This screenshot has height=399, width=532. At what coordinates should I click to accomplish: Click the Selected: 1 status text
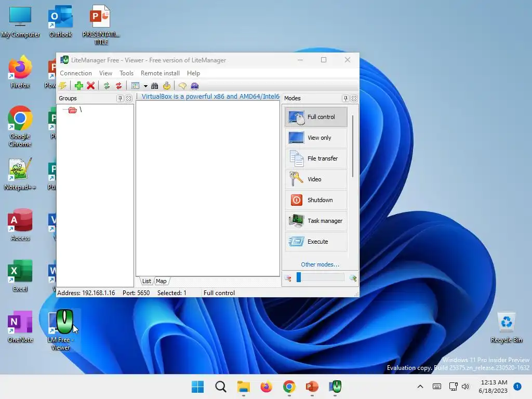(171, 293)
